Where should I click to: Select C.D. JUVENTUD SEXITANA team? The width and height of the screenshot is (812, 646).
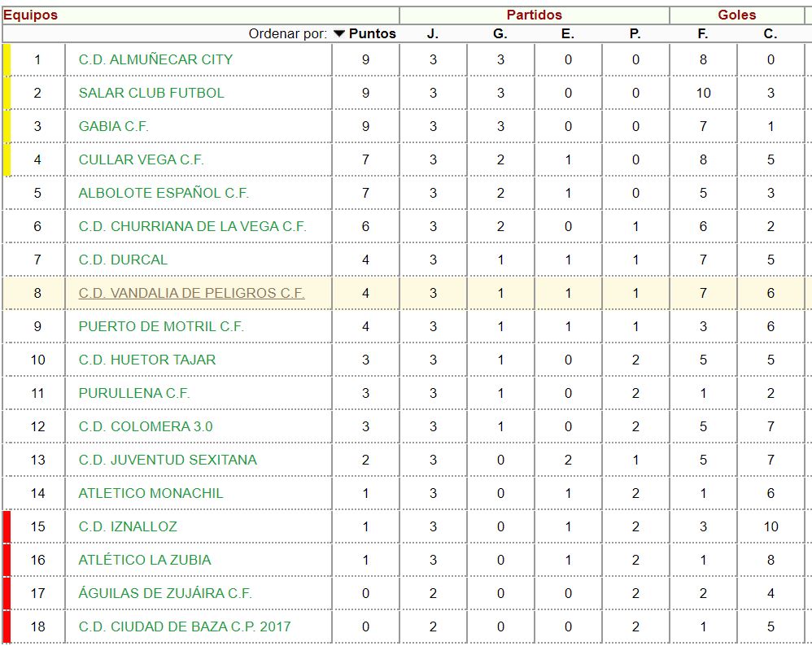[168, 460]
